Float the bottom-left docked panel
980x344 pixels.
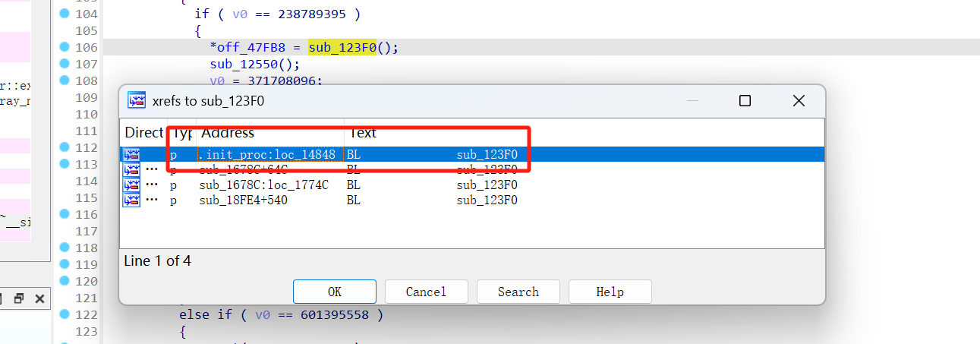click(x=20, y=298)
